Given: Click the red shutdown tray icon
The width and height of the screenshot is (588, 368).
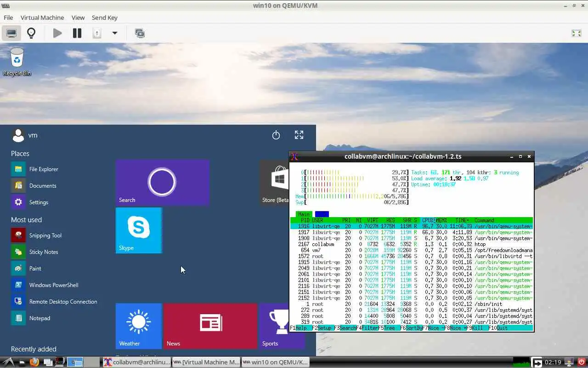Looking at the screenshot, I should click(581, 362).
